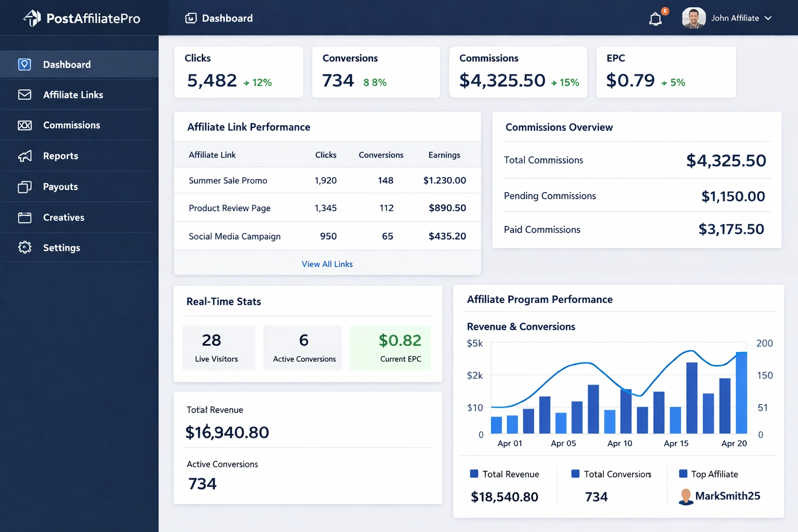Click the Commissions sidebar icon

[x=24, y=125]
